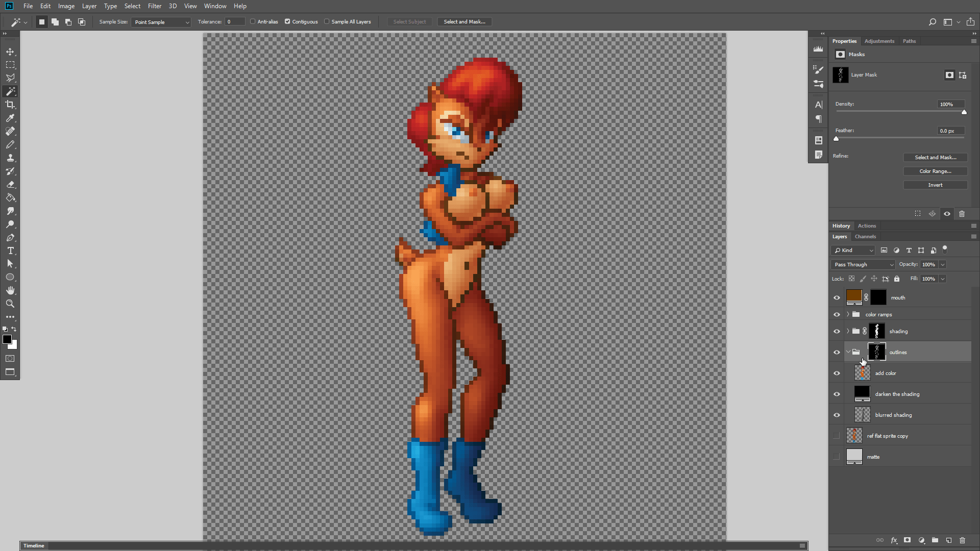Screen dimensions: 980x551
Task: Click the add layer style fx icon
Action: click(894, 540)
